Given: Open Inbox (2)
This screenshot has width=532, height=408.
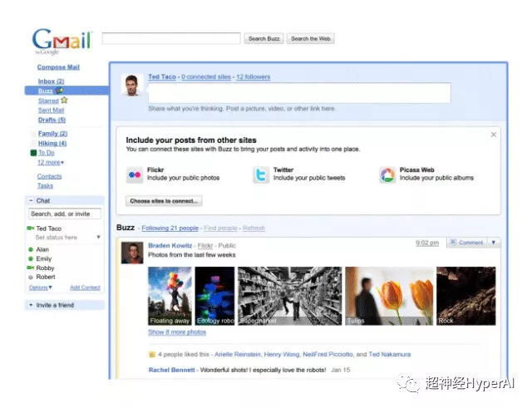Looking at the screenshot, I should (x=52, y=81).
